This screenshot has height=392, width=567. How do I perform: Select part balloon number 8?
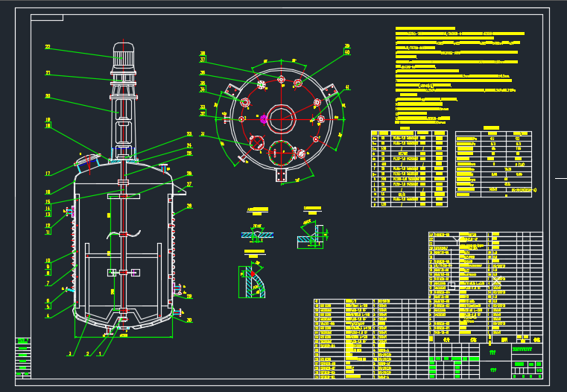[x=48, y=274]
